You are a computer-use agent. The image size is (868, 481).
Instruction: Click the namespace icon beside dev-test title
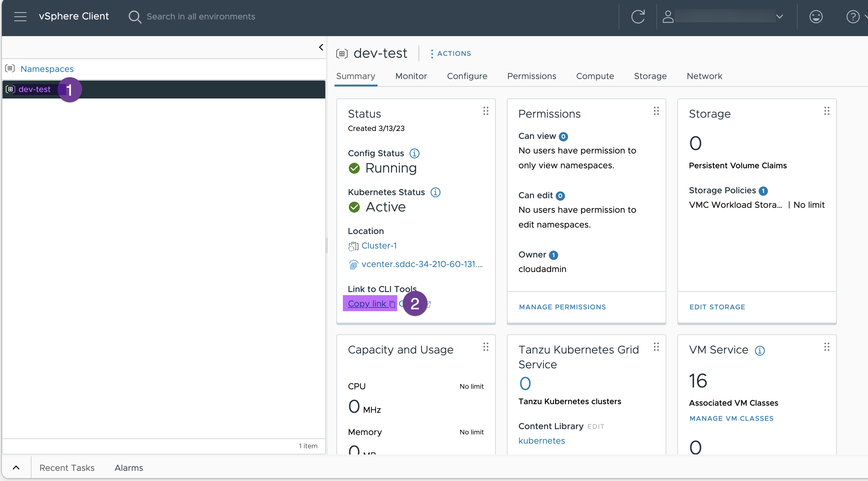[342, 53]
